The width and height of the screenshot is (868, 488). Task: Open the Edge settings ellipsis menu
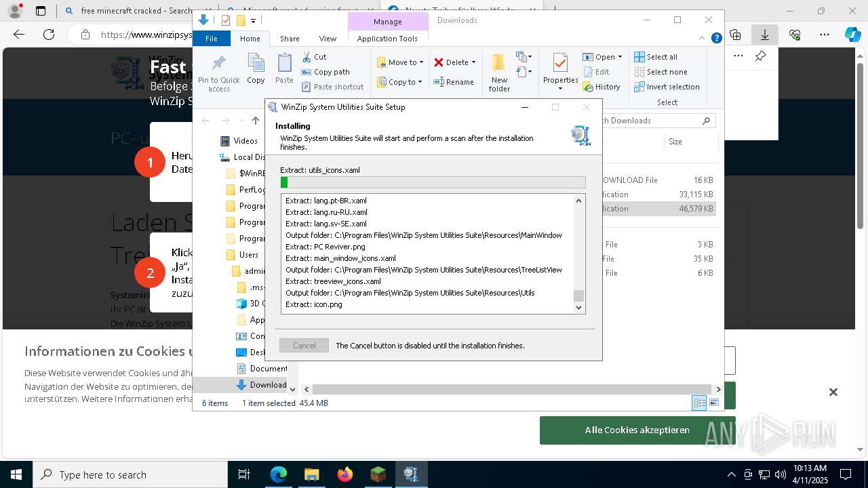pyautogui.click(x=825, y=35)
